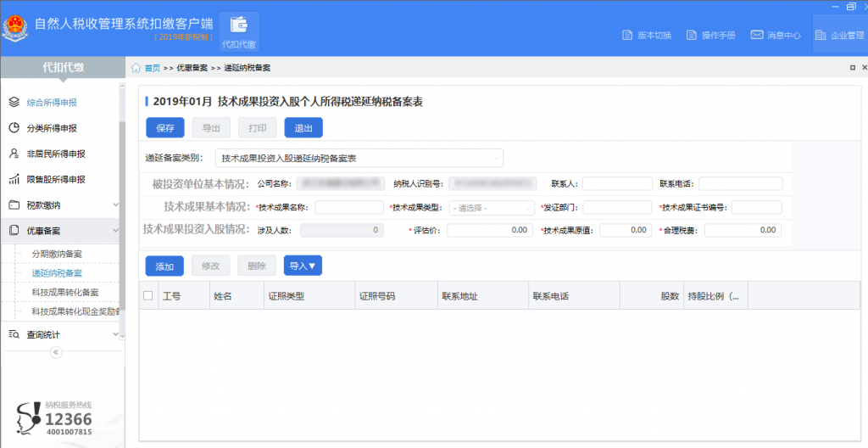Go to 首页 breadcrumb link
The height and width of the screenshot is (448, 868).
point(153,68)
